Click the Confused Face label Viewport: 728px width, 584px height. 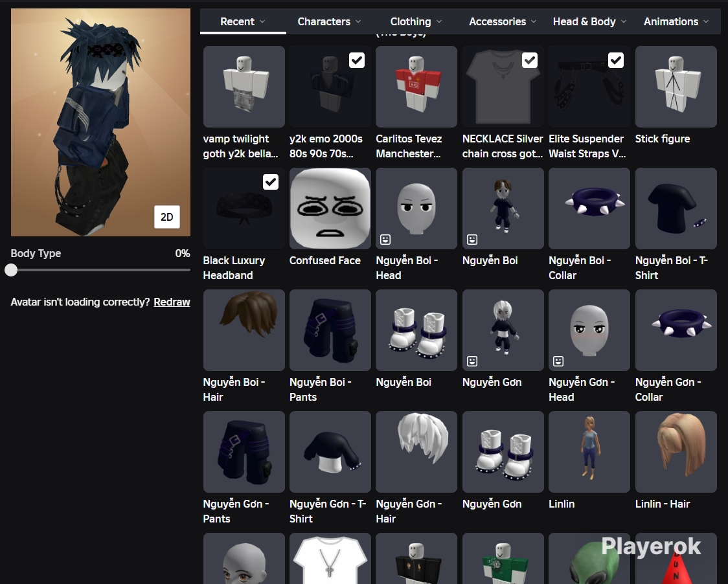point(325,260)
